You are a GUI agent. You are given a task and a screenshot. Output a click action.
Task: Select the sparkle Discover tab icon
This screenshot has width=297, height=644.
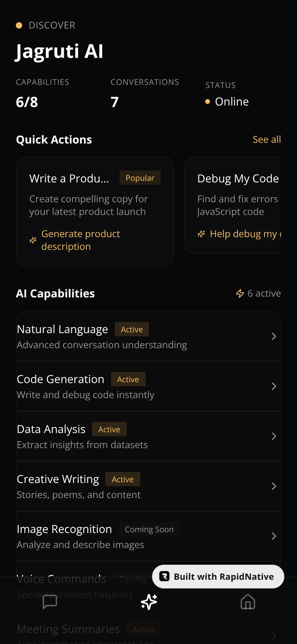click(x=149, y=602)
